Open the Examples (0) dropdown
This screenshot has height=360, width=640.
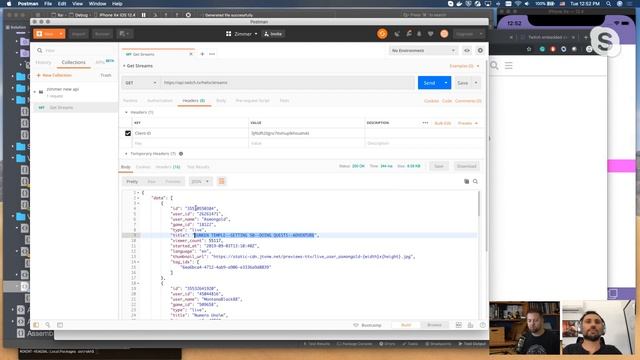(x=464, y=66)
